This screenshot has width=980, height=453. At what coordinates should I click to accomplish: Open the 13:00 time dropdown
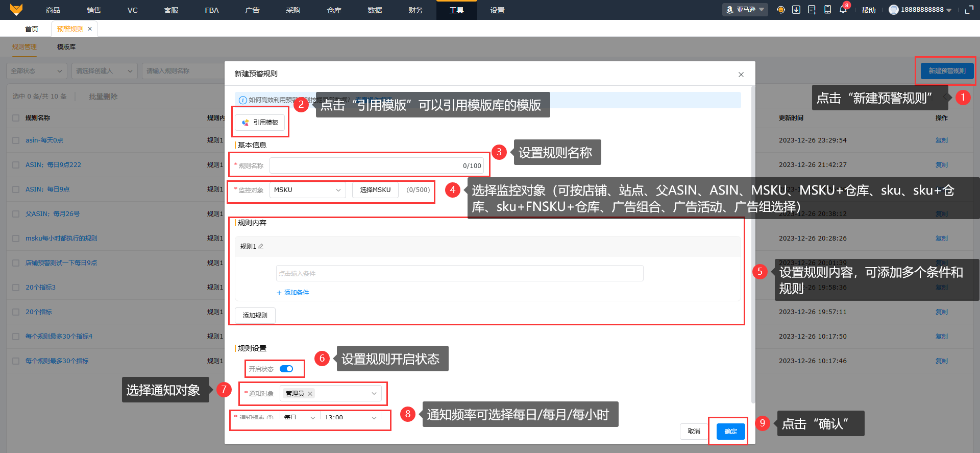[351, 418]
